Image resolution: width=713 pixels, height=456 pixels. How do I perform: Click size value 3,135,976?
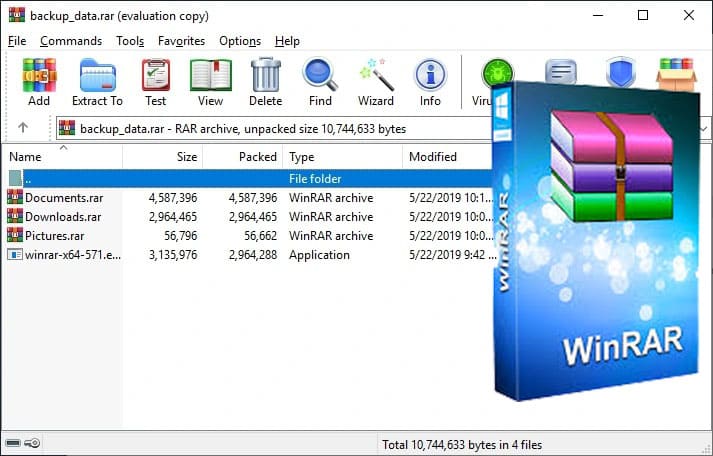173,255
